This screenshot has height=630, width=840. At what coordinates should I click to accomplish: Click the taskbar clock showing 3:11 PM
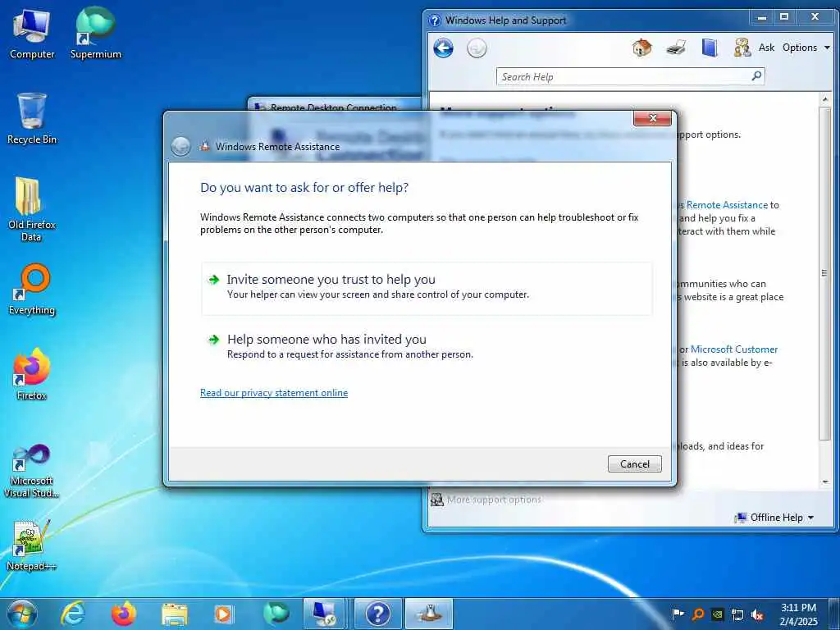[798, 614]
